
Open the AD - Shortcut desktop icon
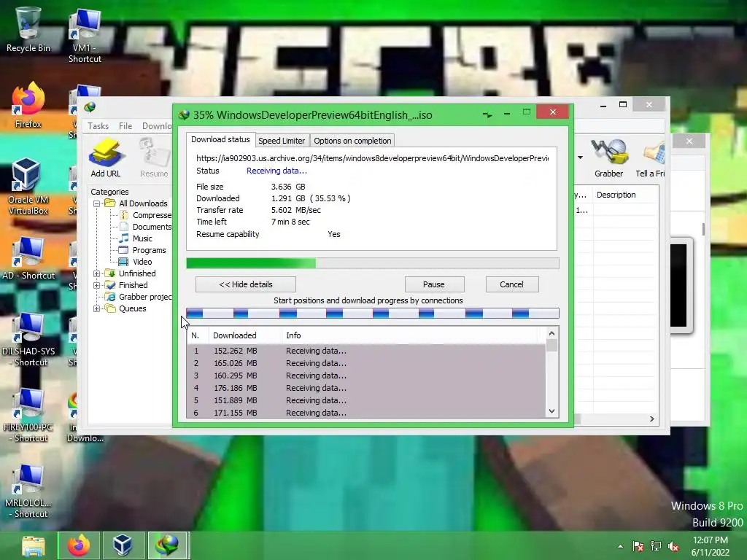pyautogui.click(x=28, y=257)
